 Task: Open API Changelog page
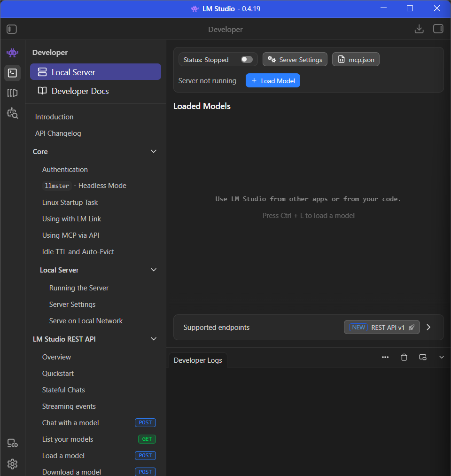58,133
